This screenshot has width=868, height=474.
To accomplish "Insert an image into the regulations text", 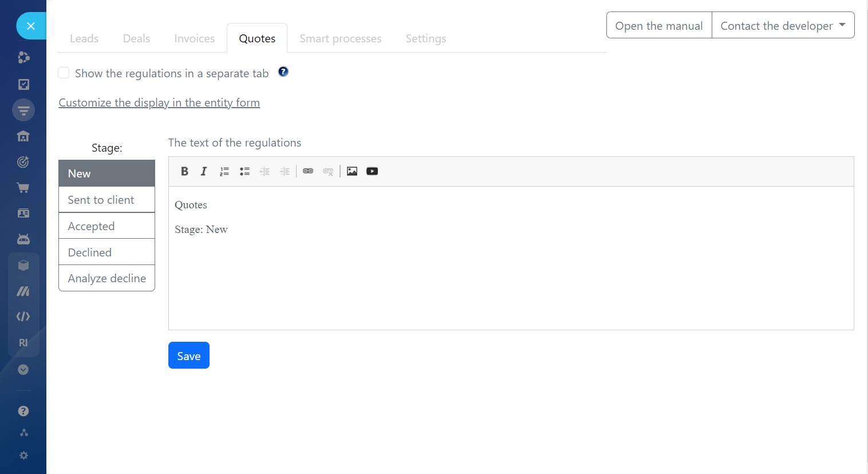I will pos(352,171).
